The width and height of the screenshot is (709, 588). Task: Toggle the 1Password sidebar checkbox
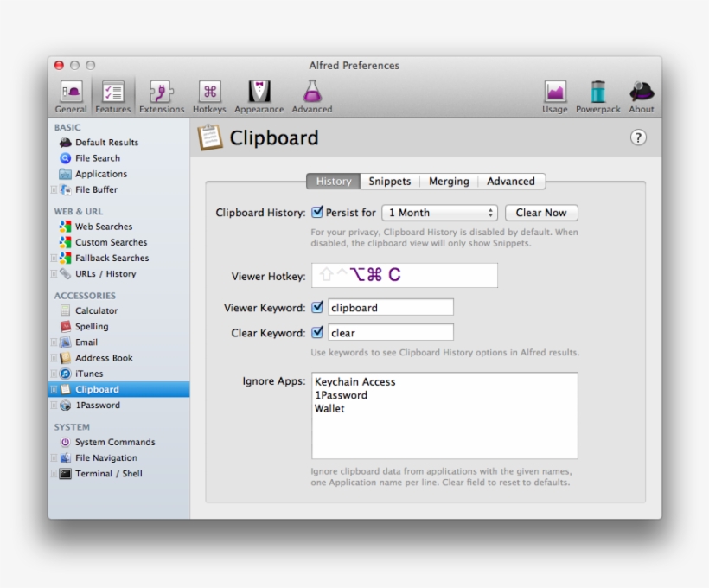[x=54, y=406]
